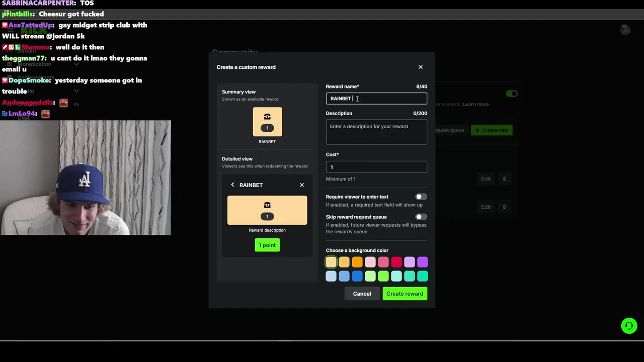Click the Andrewgodzila chat emote

63,103
